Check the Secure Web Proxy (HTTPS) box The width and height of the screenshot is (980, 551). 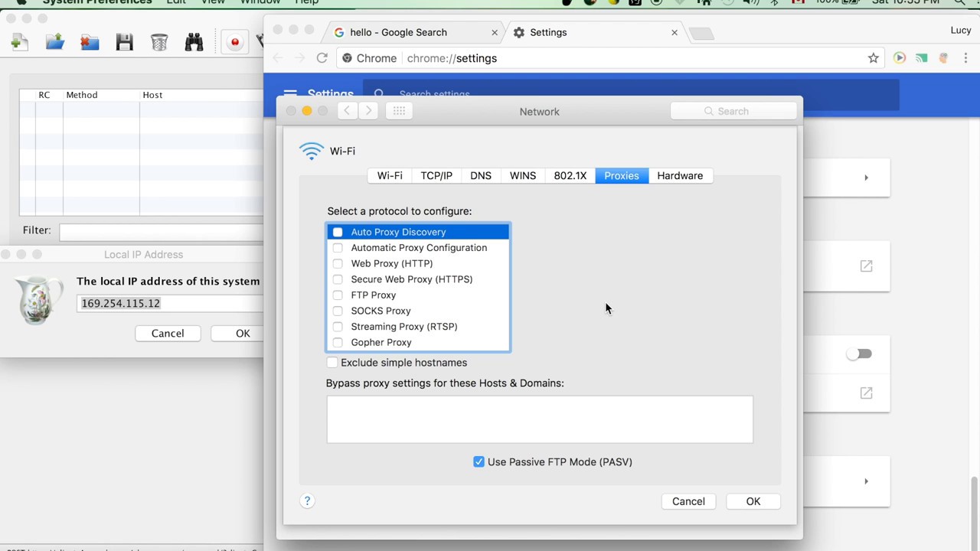(338, 279)
